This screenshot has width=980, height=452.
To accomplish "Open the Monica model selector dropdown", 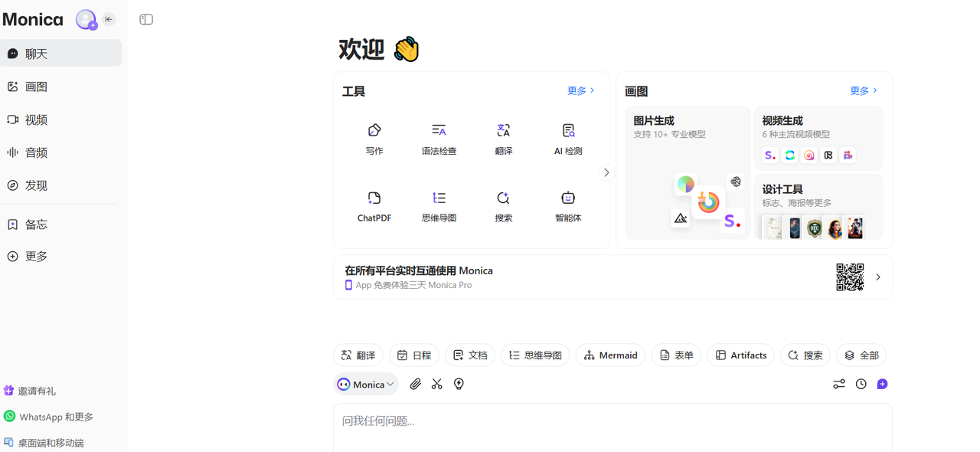I will 366,384.
